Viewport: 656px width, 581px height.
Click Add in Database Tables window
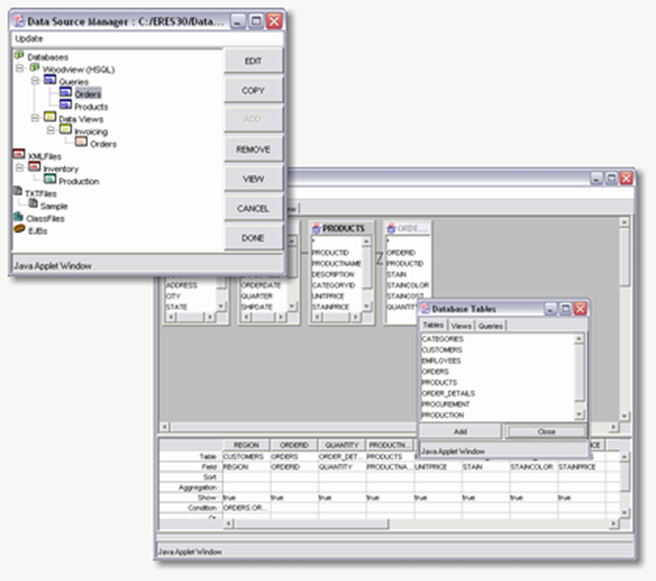click(460, 431)
